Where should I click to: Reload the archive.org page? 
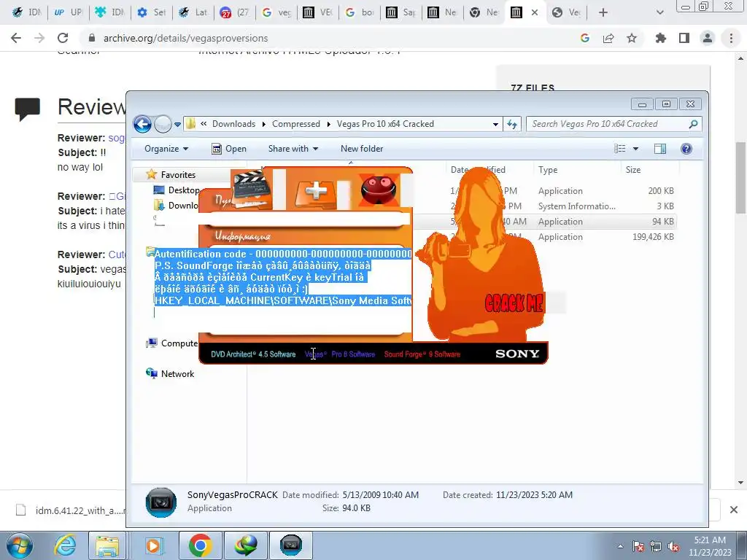[x=63, y=38]
